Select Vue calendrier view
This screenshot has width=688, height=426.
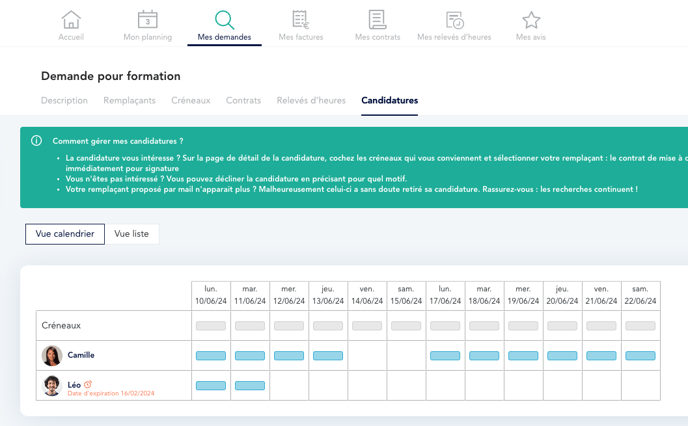pos(65,234)
